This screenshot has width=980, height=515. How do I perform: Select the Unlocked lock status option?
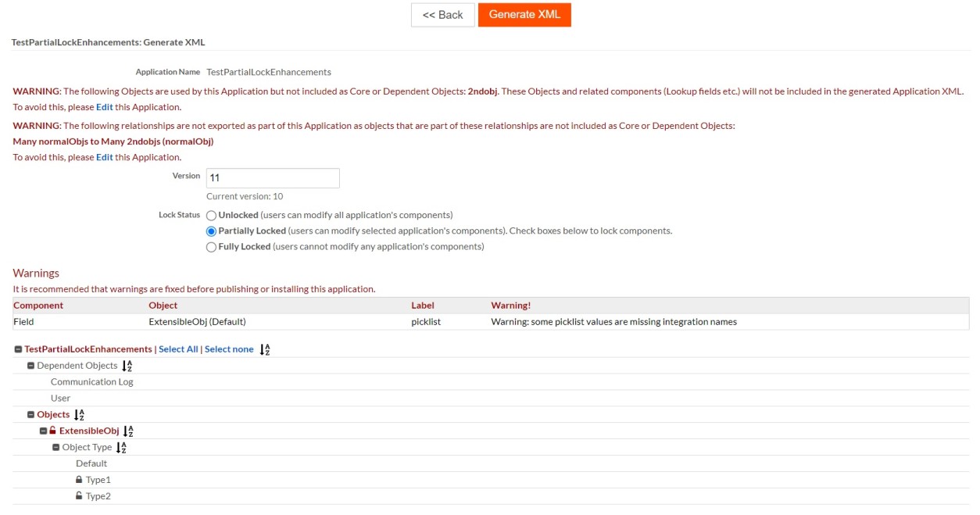211,215
